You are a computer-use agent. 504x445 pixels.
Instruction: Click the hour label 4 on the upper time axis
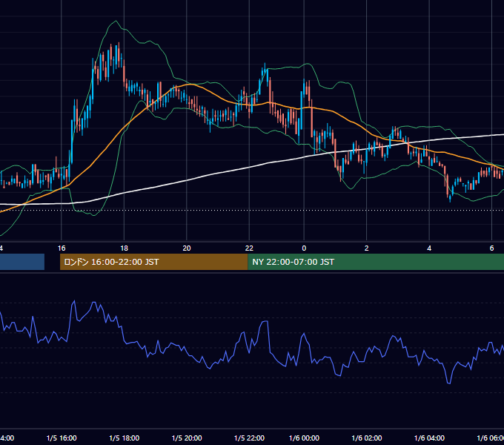(x=429, y=248)
